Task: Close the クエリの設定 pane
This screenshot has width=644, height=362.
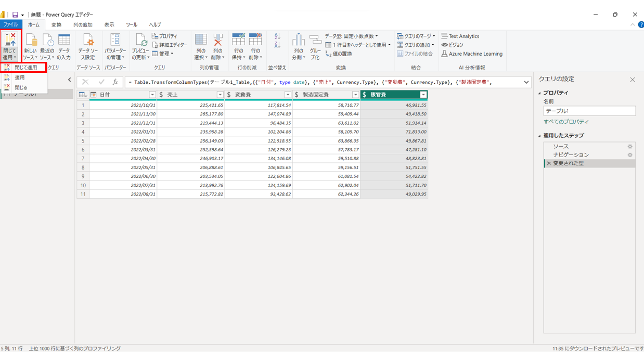Action: coord(633,80)
